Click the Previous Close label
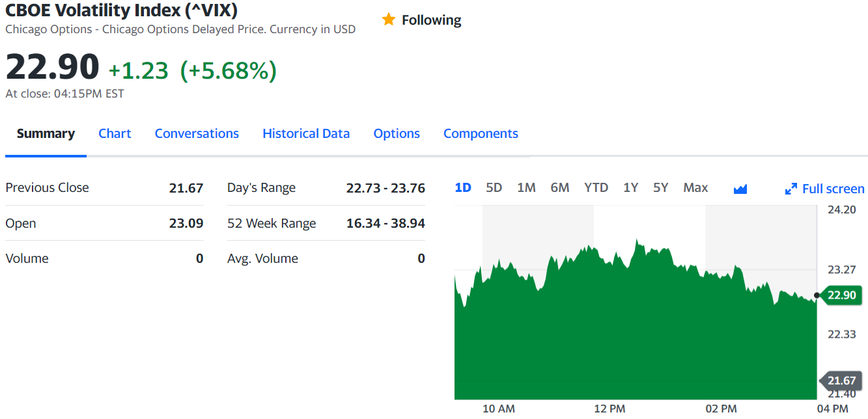Image resolution: width=868 pixels, height=419 pixels. tap(47, 187)
